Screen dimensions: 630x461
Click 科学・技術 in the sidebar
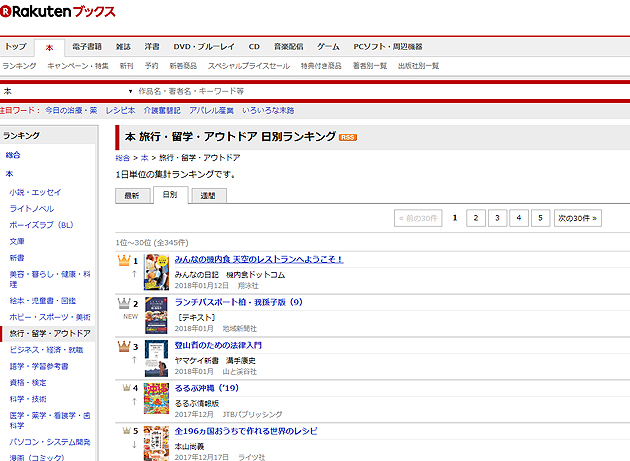[x=28, y=399]
